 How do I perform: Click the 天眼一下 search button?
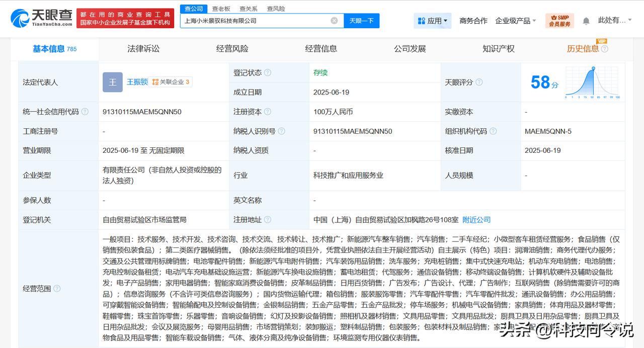click(362, 21)
